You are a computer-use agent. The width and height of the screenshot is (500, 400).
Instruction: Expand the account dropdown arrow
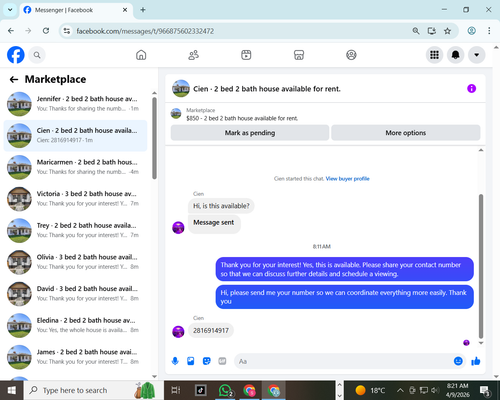(x=477, y=55)
